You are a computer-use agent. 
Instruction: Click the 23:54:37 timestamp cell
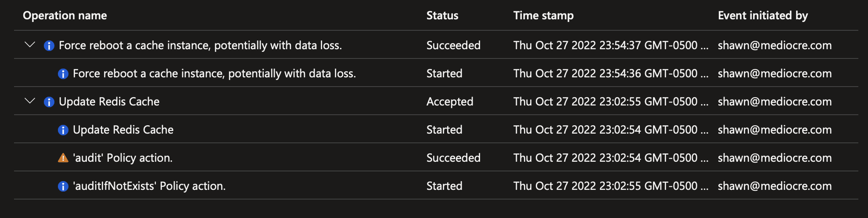click(x=610, y=45)
